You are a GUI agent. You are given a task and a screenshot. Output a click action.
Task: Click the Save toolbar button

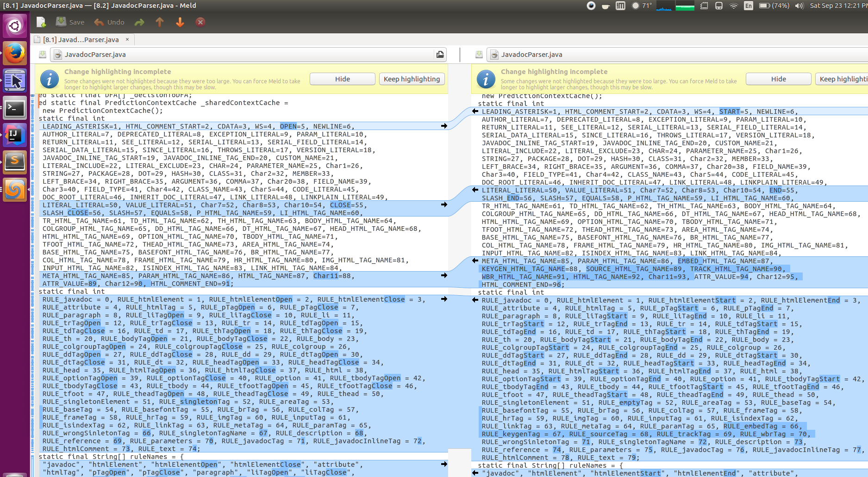tap(70, 22)
